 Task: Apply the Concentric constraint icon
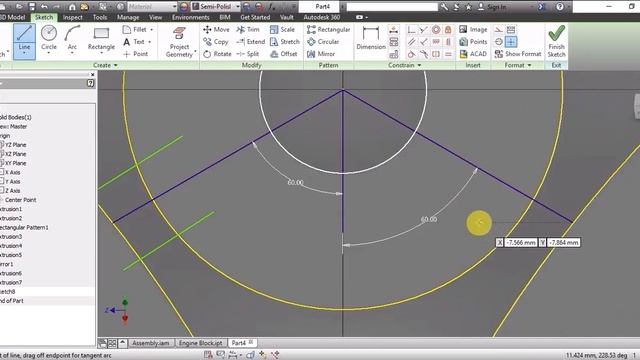[x=436, y=29]
